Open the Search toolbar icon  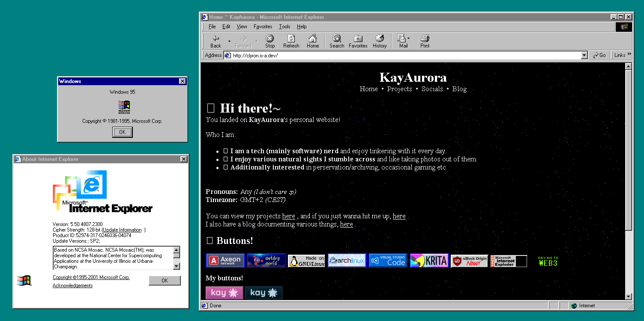(337, 41)
